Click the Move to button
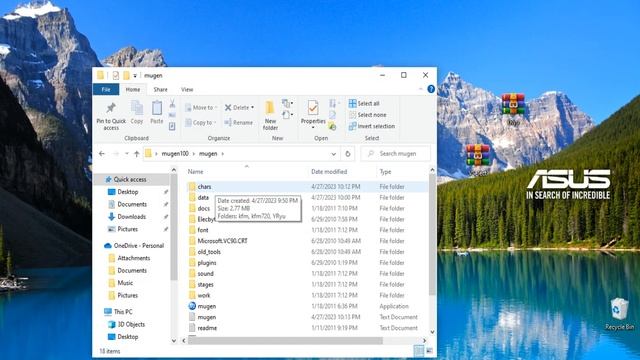Image resolution: width=640 pixels, height=360 pixels. [200, 107]
